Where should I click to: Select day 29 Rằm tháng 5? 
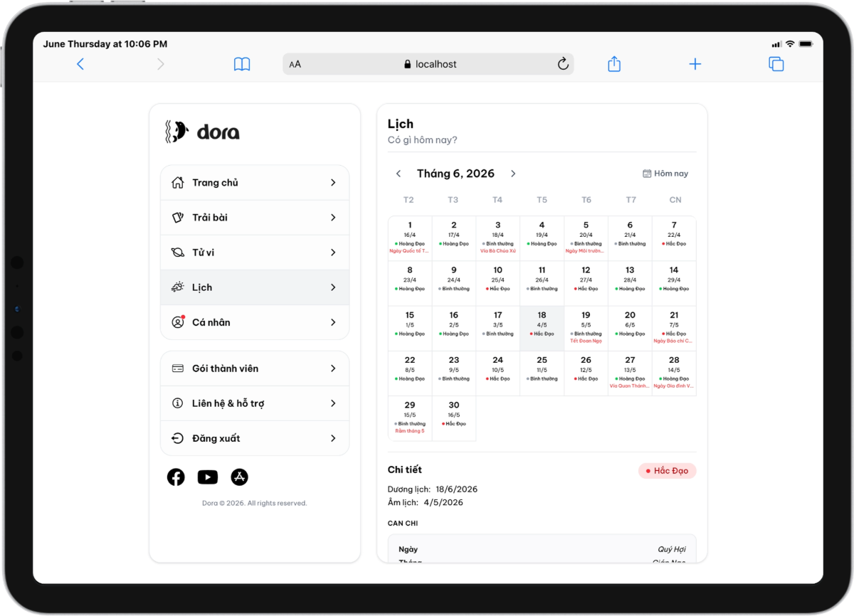click(410, 418)
